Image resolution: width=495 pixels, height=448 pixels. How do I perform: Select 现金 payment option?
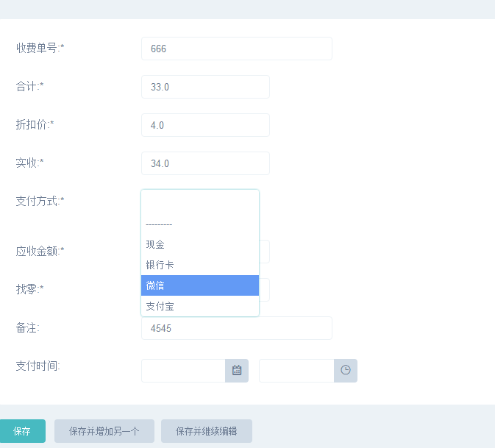(200, 245)
